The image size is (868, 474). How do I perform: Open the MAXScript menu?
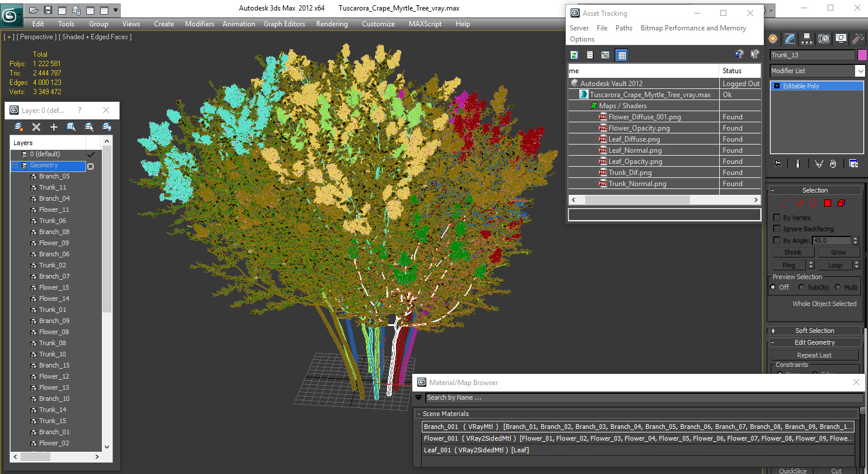tap(425, 24)
